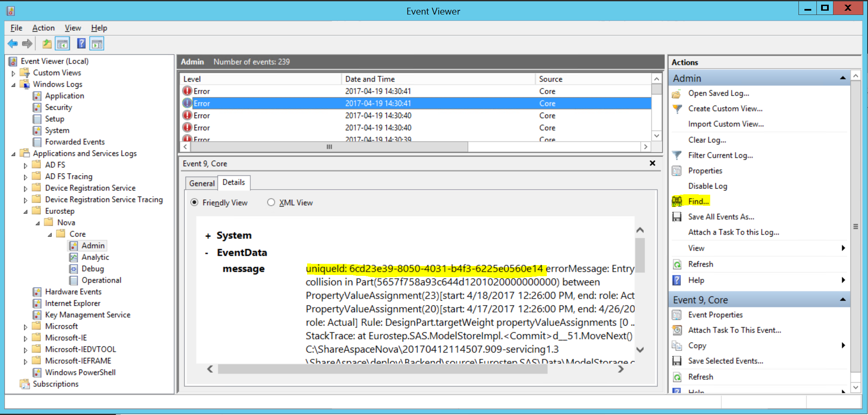
Task: Expand the Microsoft-IEFRAME log folder
Action: [x=26, y=360]
